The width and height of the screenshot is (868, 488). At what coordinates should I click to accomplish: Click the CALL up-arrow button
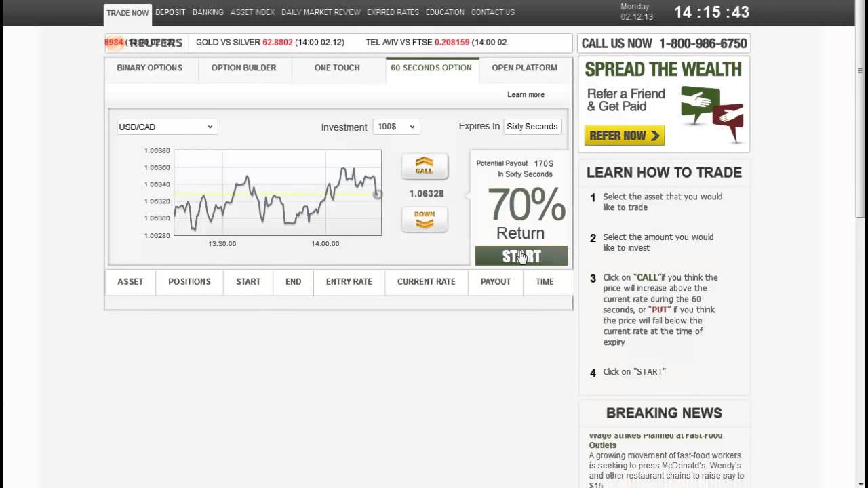425,166
